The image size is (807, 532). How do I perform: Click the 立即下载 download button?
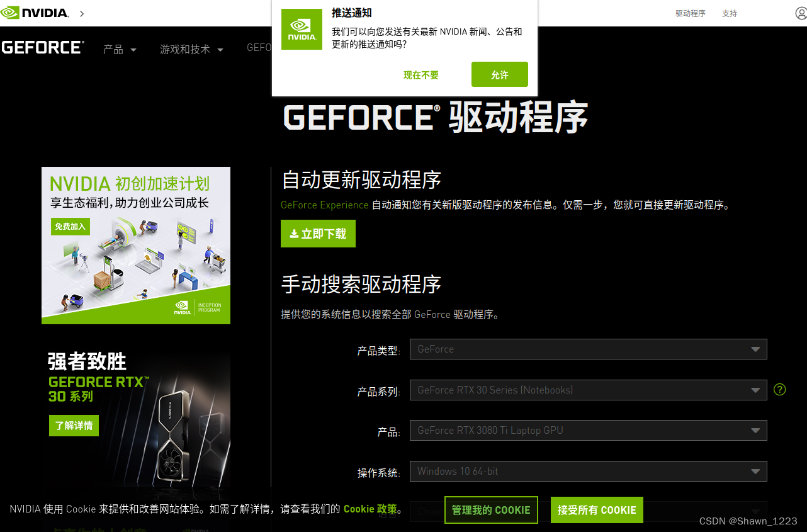[x=318, y=234]
